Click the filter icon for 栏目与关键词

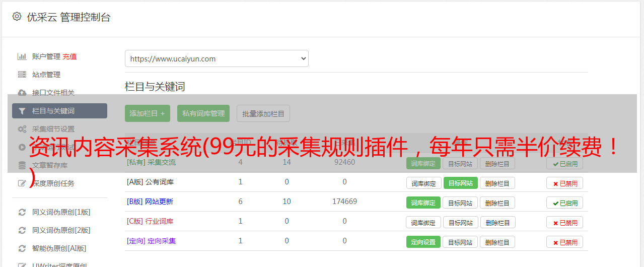[22, 111]
